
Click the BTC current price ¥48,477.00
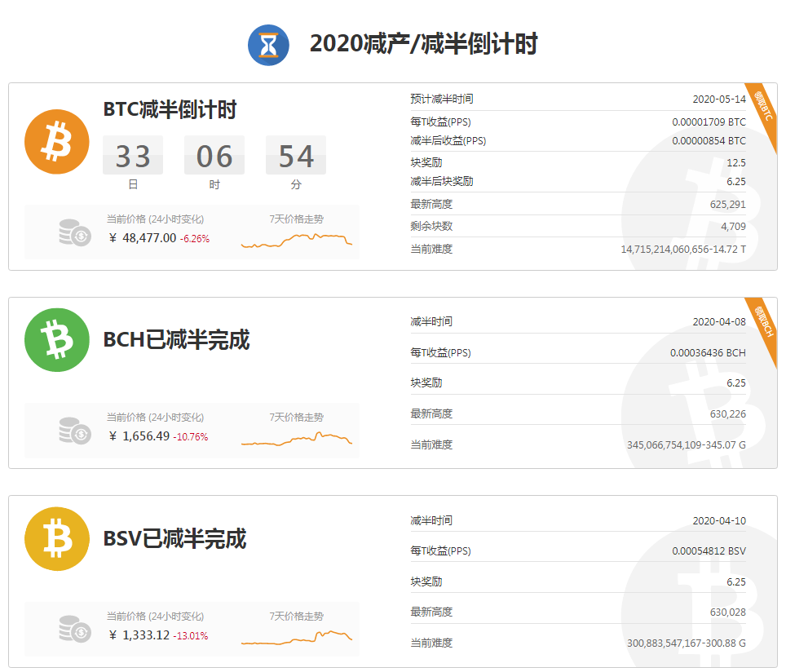pos(148,238)
